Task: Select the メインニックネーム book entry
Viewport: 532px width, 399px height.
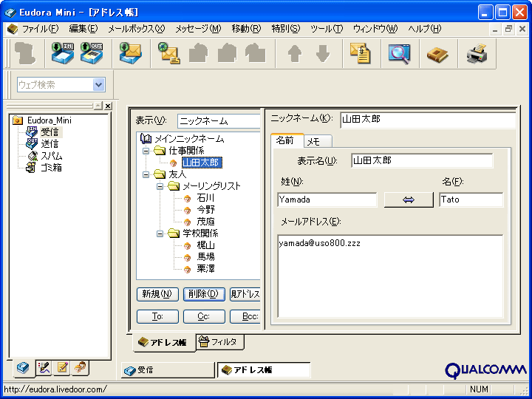Action: [x=189, y=139]
